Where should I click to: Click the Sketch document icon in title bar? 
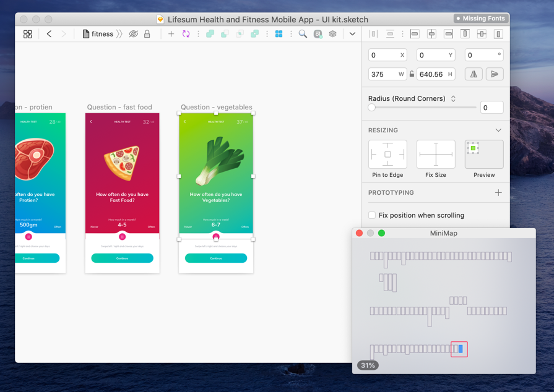click(x=160, y=19)
